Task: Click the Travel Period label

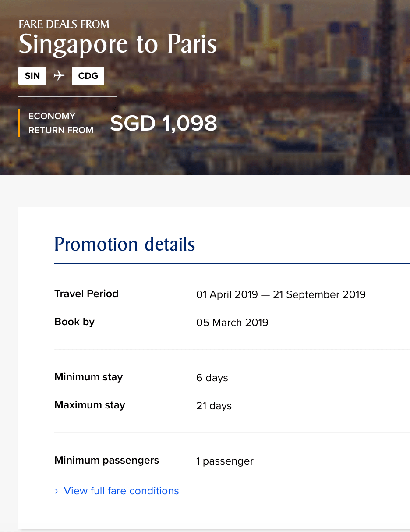Action: click(x=86, y=294)
